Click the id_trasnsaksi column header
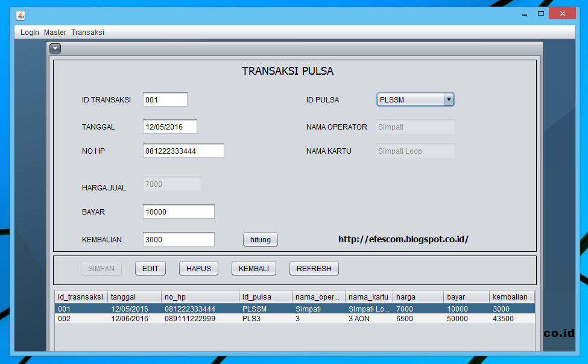 (x=79, y=297)
